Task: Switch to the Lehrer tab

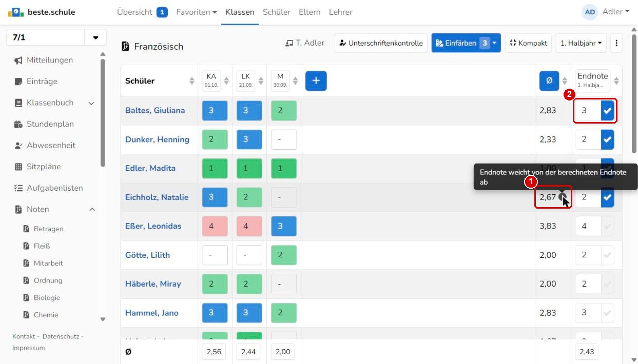Action: click(x=341, y=12)
